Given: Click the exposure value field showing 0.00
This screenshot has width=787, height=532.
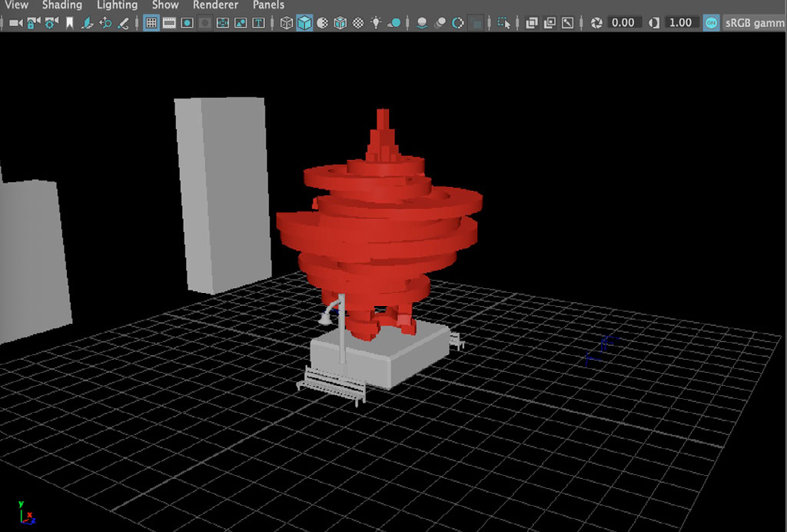Looking at the screenshot, I should click(623, 23).
